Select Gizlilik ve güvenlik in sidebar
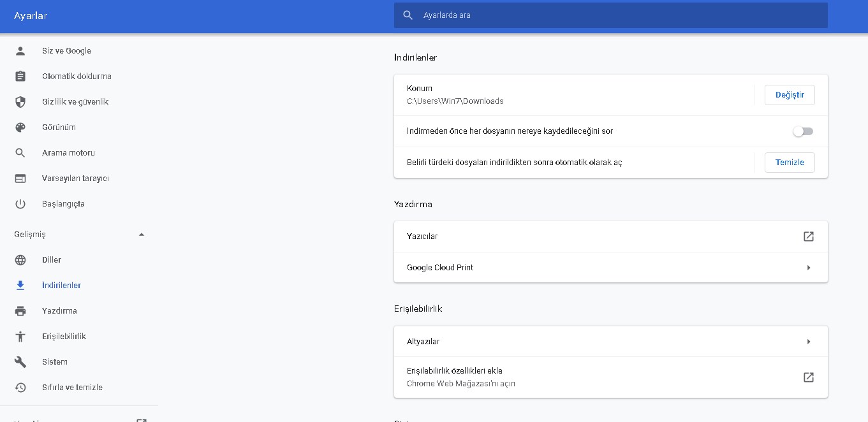The image size is (868, 422). click(x=75, y=102)
